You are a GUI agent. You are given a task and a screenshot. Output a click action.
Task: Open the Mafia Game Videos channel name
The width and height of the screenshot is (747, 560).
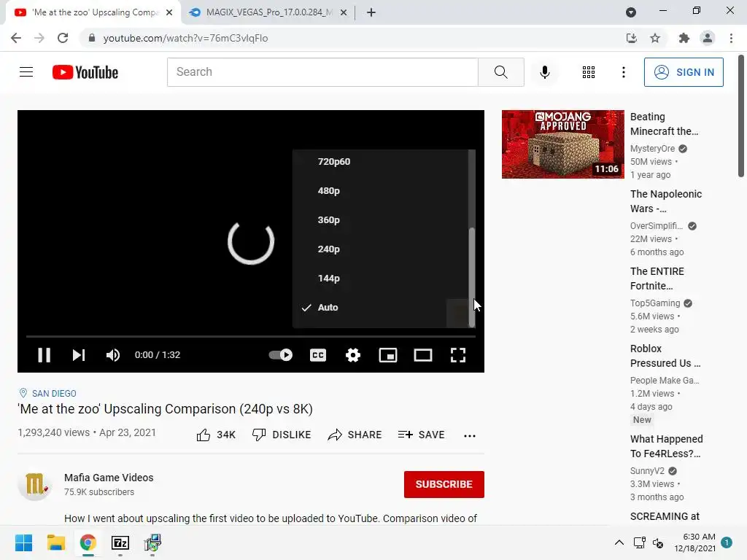point(109,478)
